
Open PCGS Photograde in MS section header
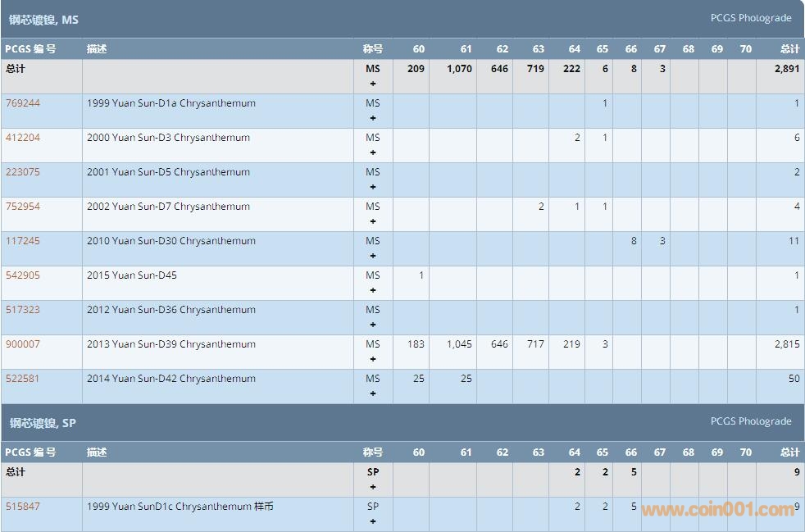[x=750, y=18]
